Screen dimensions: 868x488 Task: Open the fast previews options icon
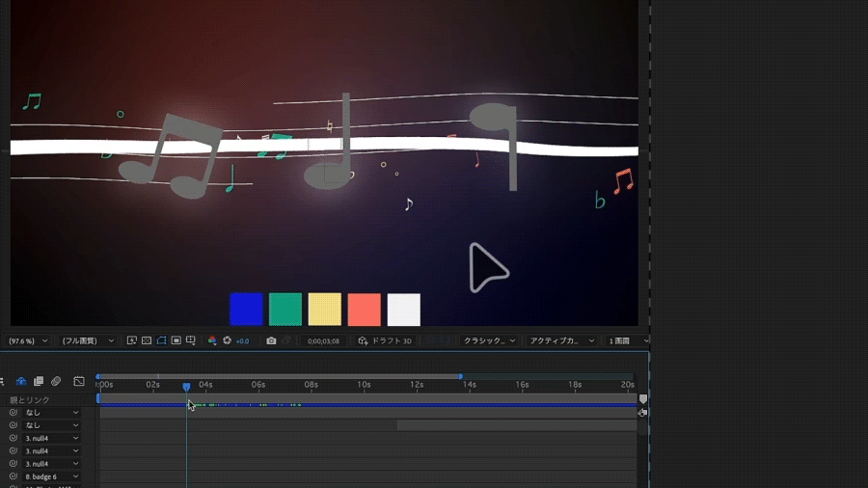coord(132,340)
